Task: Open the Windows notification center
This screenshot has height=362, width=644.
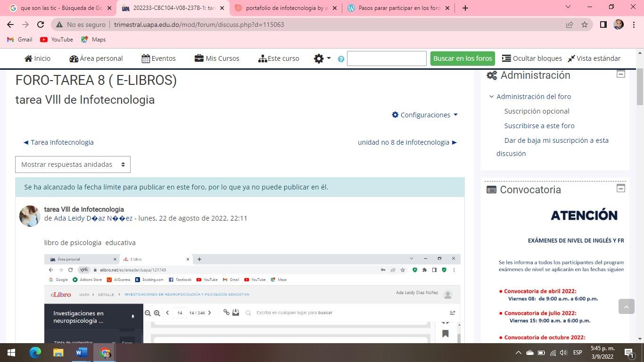Action: [x=629, y=353]
